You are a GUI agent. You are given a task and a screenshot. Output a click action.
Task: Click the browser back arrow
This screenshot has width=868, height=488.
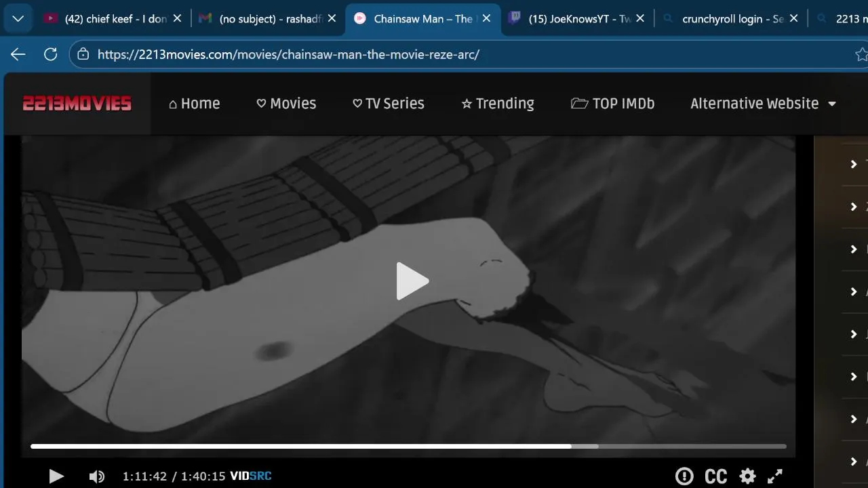[x=18, y=54]
